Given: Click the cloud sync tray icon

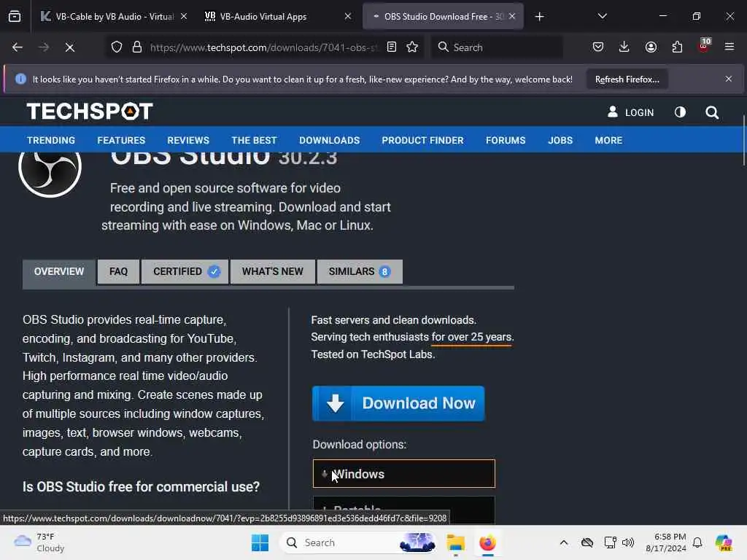Looking at the screenshot, I should pos(587,542).
